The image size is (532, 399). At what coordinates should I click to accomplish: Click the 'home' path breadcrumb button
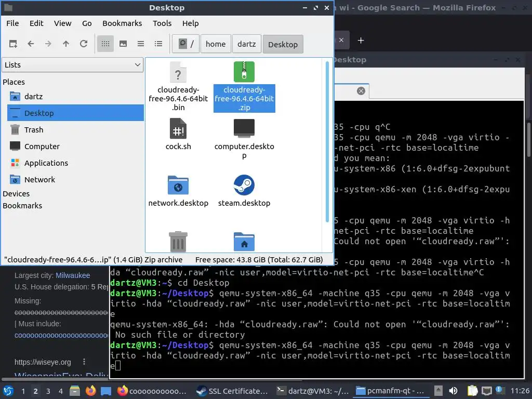click(216, 44)
